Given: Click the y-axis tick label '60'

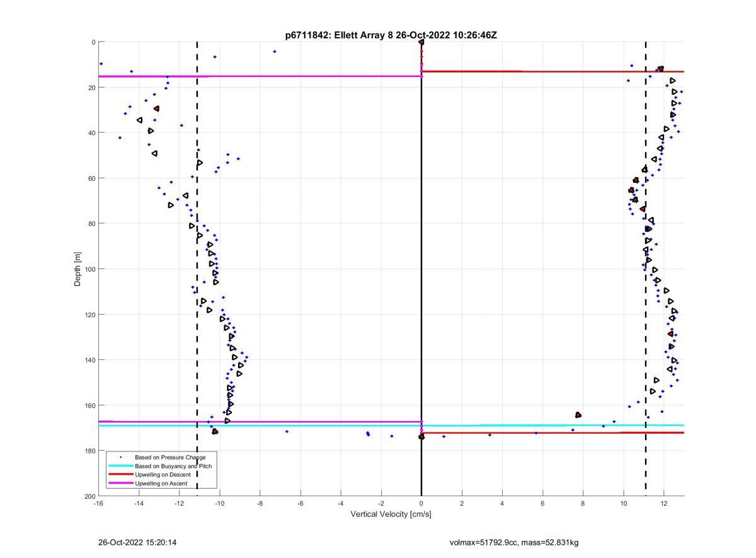Looking at the screenshot, I should pos(91,178).
